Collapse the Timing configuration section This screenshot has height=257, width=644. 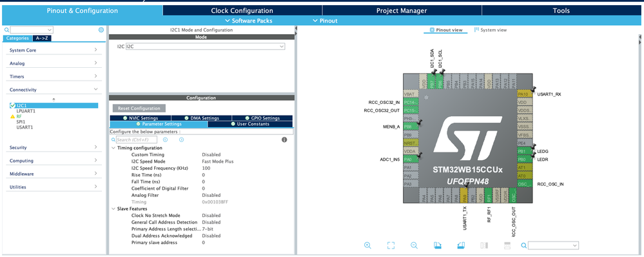(113, 148)
